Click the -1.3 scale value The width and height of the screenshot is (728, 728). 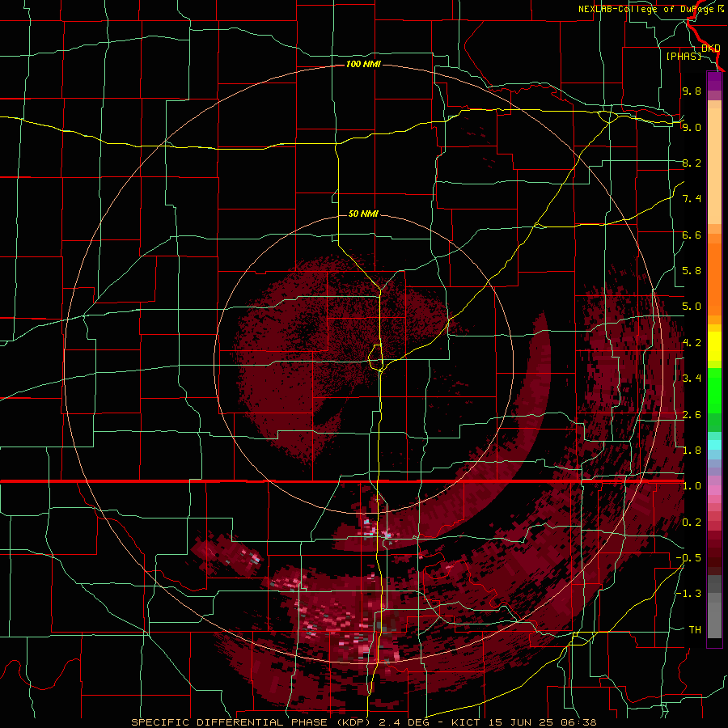[x=688, y=594]
